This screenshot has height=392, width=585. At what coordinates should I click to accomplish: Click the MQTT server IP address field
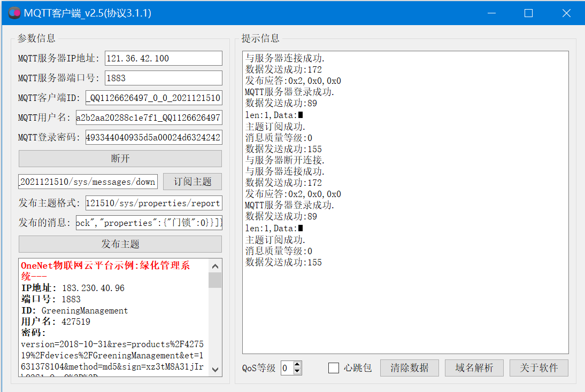(x=164, y=58)
